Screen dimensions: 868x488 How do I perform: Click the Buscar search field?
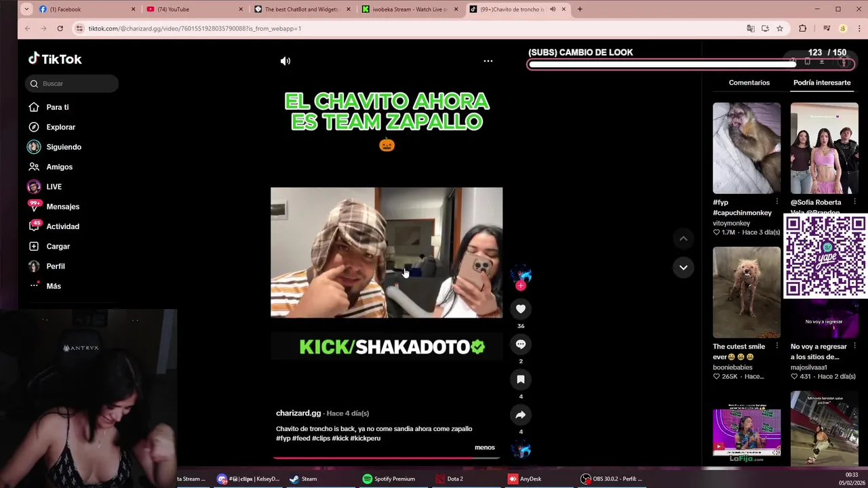(73, 83)
